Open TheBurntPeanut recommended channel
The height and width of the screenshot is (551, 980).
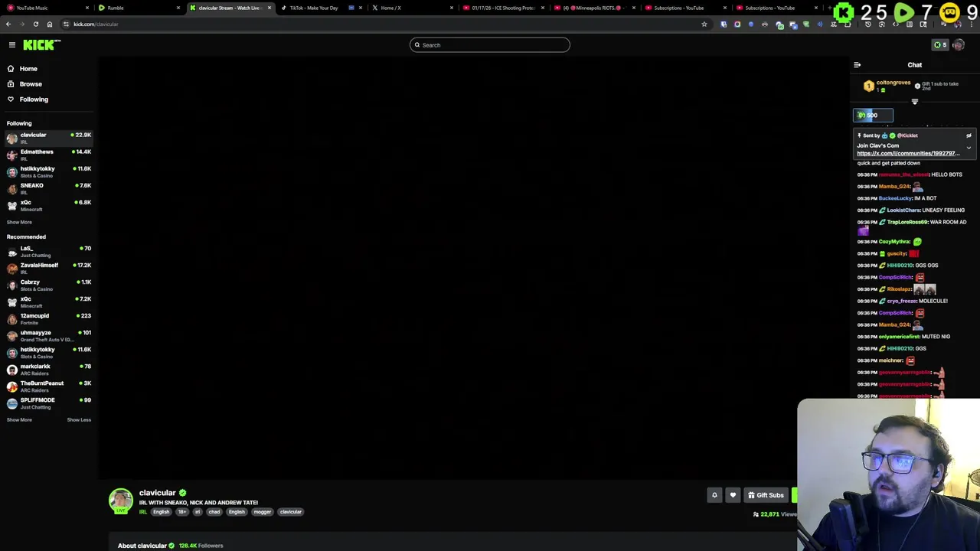click(x=49, y=386)
